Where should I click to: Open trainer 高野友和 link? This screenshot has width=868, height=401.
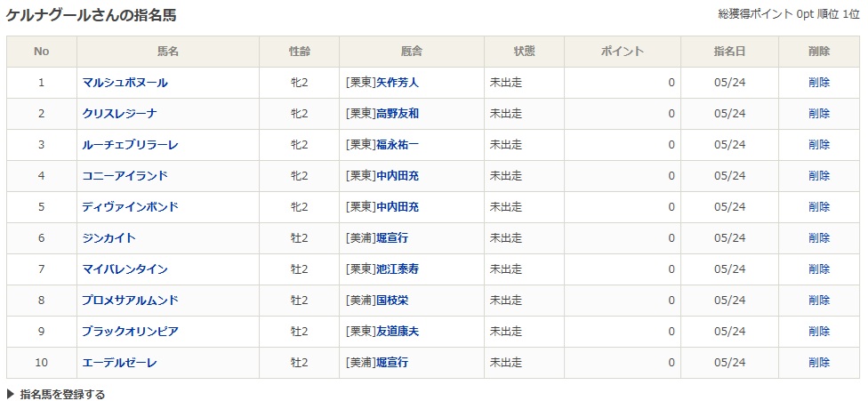(398, 114)
